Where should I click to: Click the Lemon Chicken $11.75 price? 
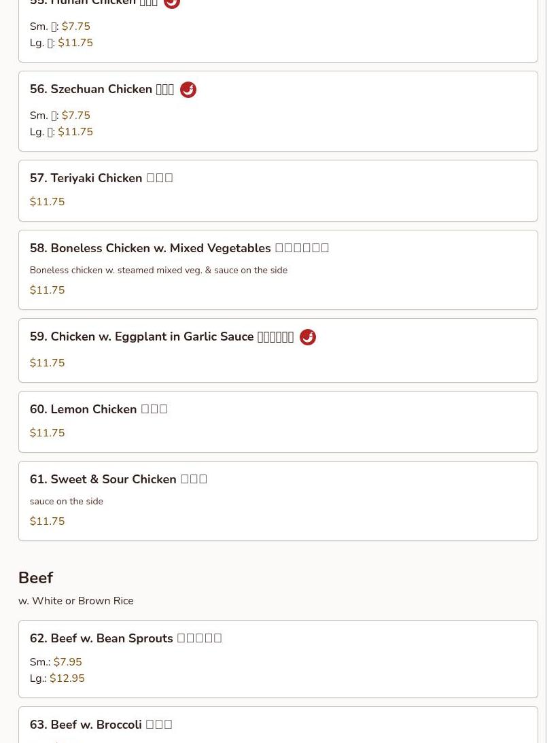pyautogui.click(x=48, y=433)
